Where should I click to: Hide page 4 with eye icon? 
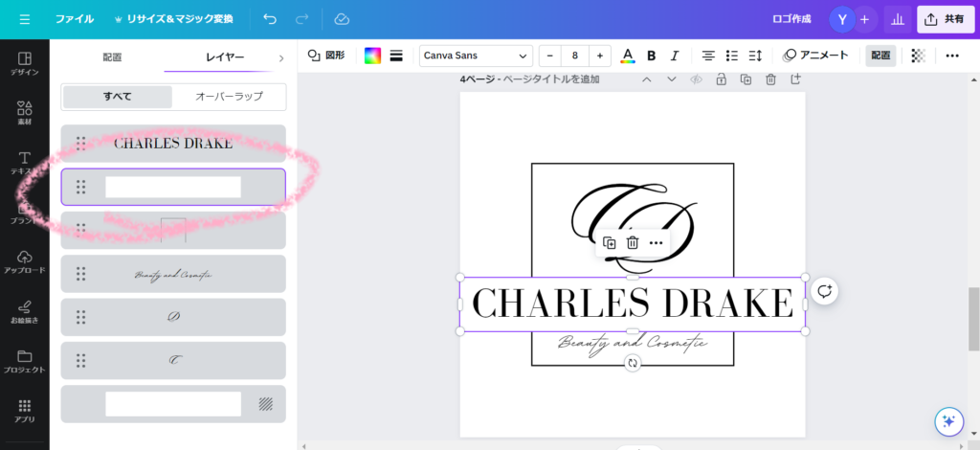pyautogui.click(x=697, y=79)
